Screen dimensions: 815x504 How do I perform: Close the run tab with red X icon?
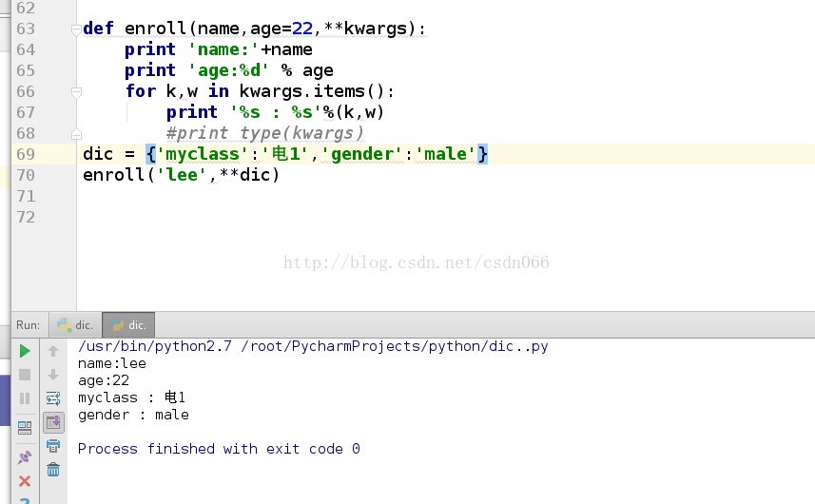coord(25,481)
